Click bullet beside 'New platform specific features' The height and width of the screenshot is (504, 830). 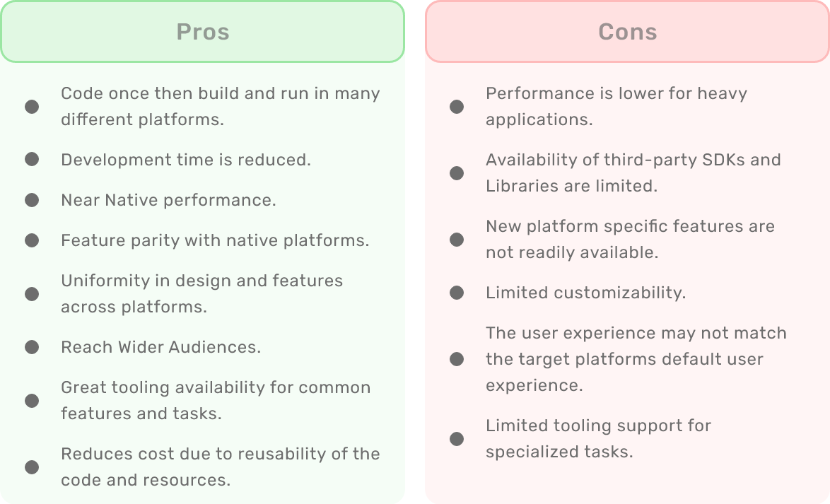tap(457, 240)
